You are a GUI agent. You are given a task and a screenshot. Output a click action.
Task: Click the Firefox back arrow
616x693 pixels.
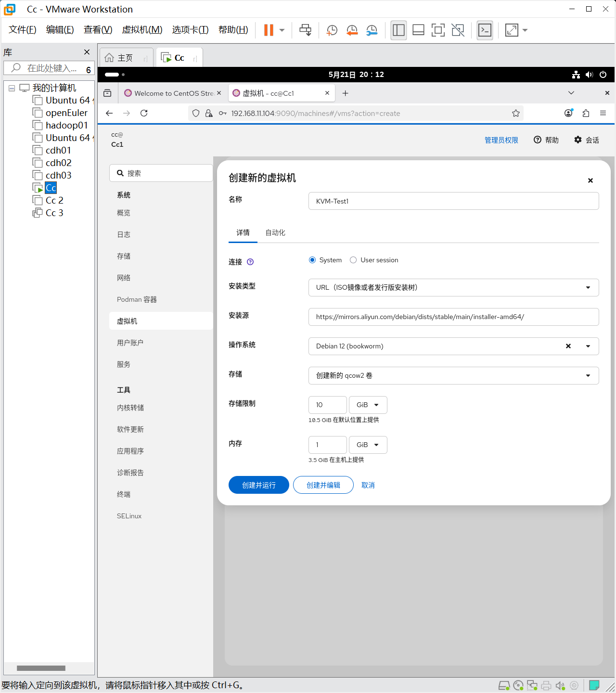(x=109, y=113)
